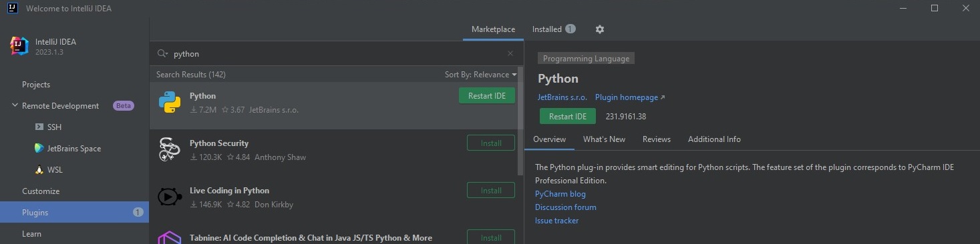Open the JetBrains s.r.o. vendor link

point(562,97)
